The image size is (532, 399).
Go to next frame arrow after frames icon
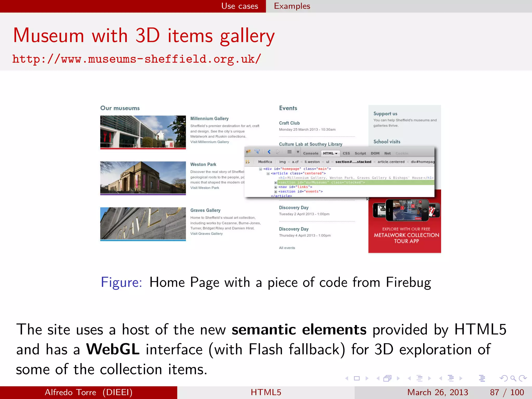(x=398, y=378)
